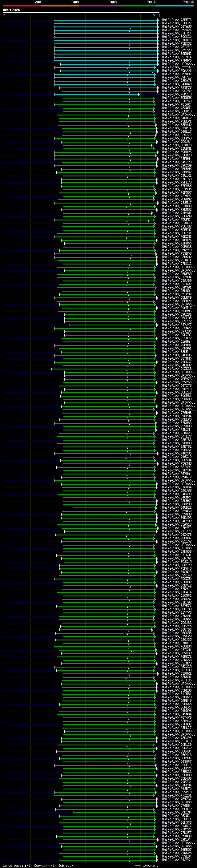Click the green ~80% identity legend bar
The image size is (197, 868).
point(137,6)
